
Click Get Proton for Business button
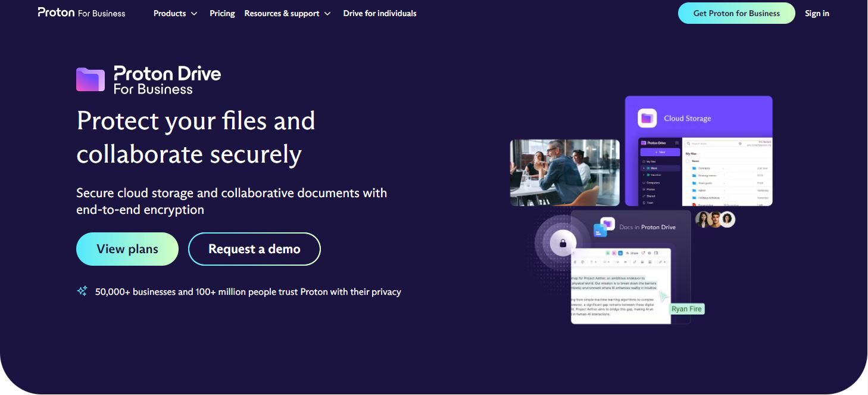point(736,13)
